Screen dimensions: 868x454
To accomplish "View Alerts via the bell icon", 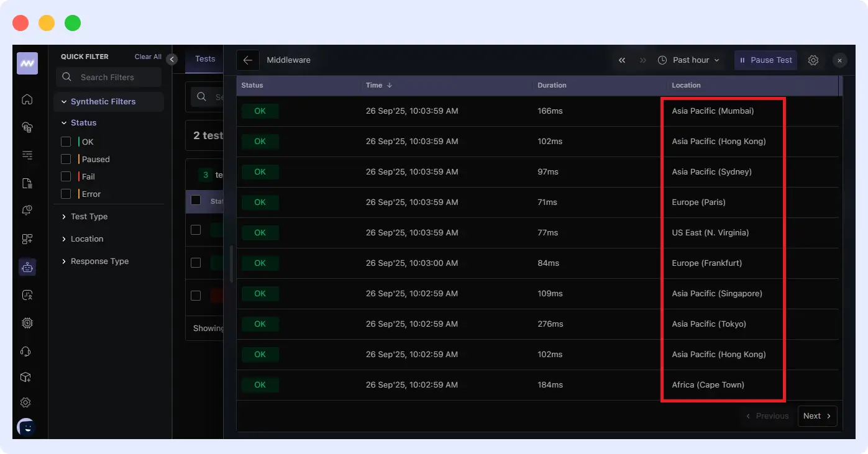I will (27, 211).
